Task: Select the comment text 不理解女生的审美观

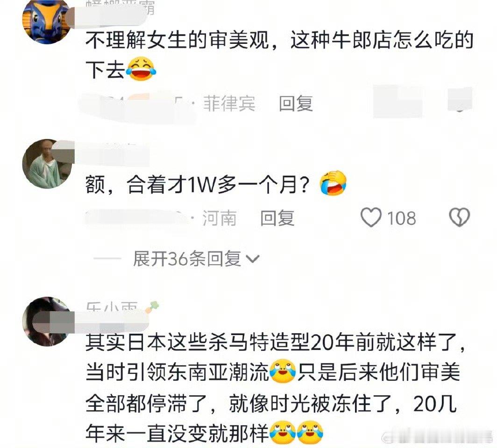Action: (x=177, y=40)
